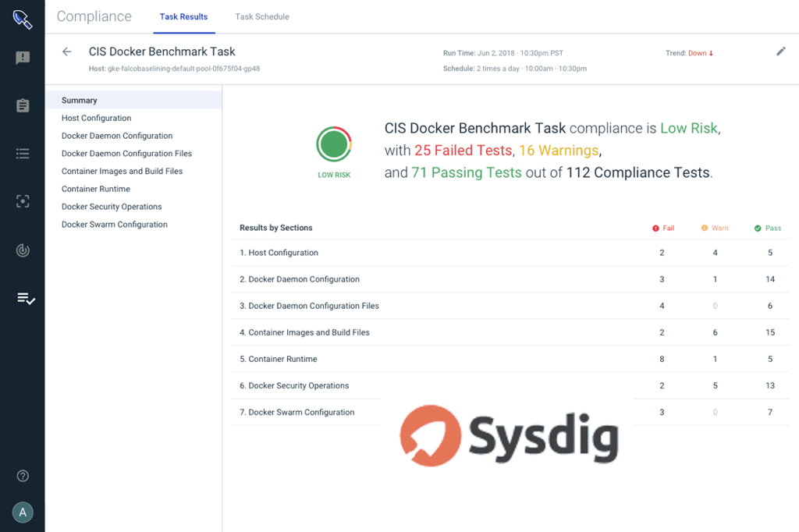This screenshot has height=532, width=799.
Task: Open the list icon in sidebar
Action: click(x=23, y=154)
